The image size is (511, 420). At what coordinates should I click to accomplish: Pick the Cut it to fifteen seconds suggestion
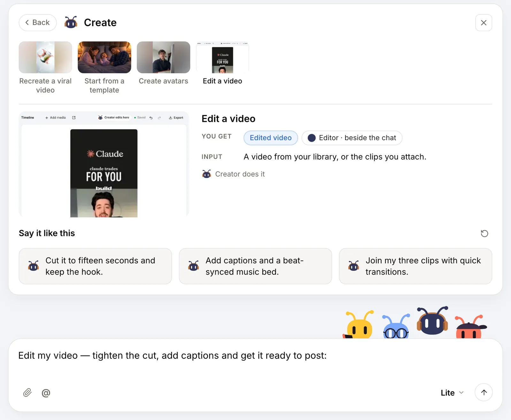pyautogui.click(x=95, y=266)
